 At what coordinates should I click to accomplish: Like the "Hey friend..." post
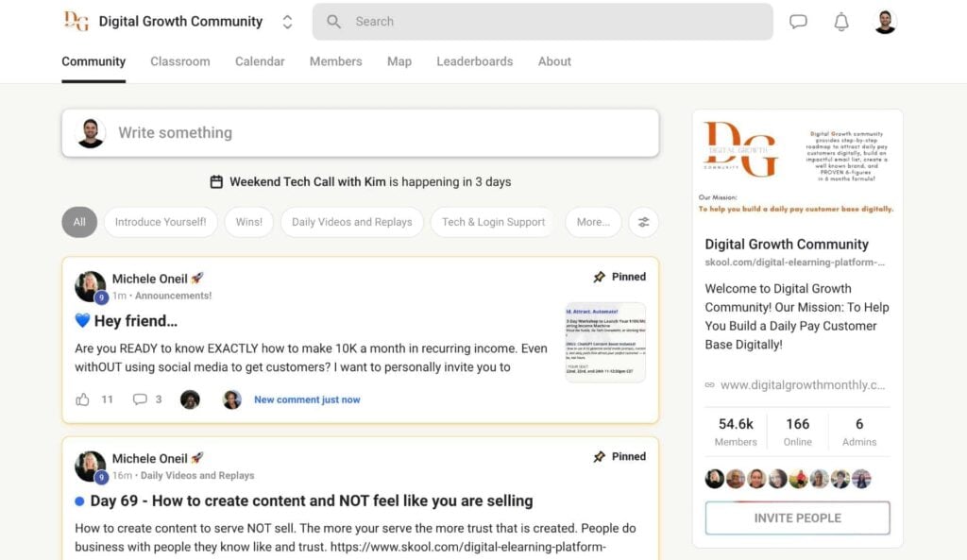83,399
